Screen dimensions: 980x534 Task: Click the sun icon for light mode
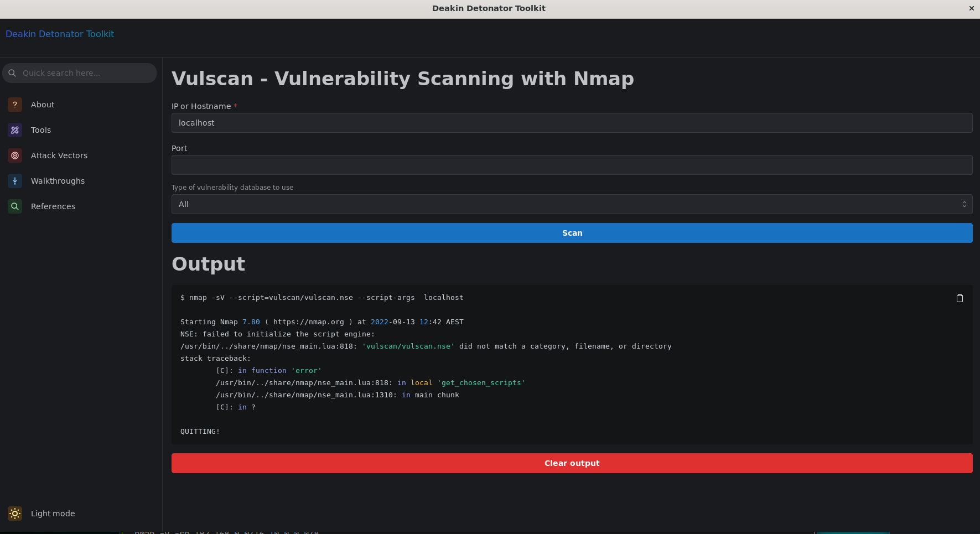coord(14,514)
